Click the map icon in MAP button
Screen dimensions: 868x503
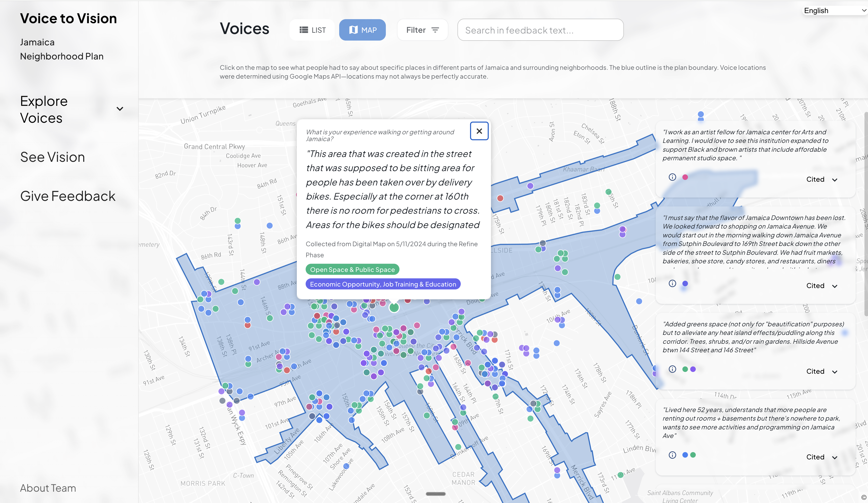point(353,30)
